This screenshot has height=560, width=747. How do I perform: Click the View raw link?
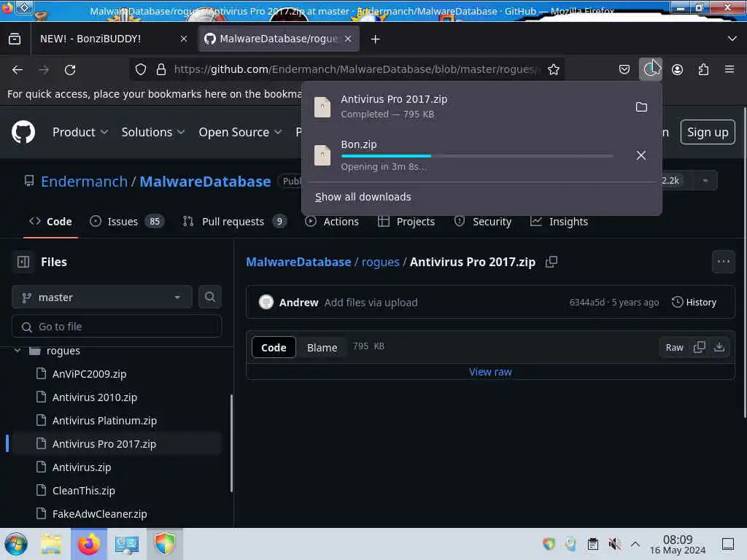pyautogui.click(x=490, y=372)
